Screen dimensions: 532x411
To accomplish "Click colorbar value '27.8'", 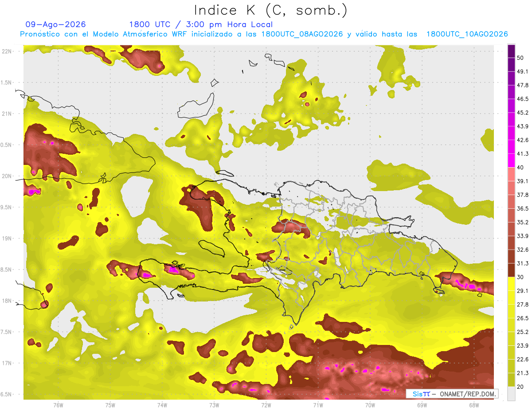I will tap(523, 305).
